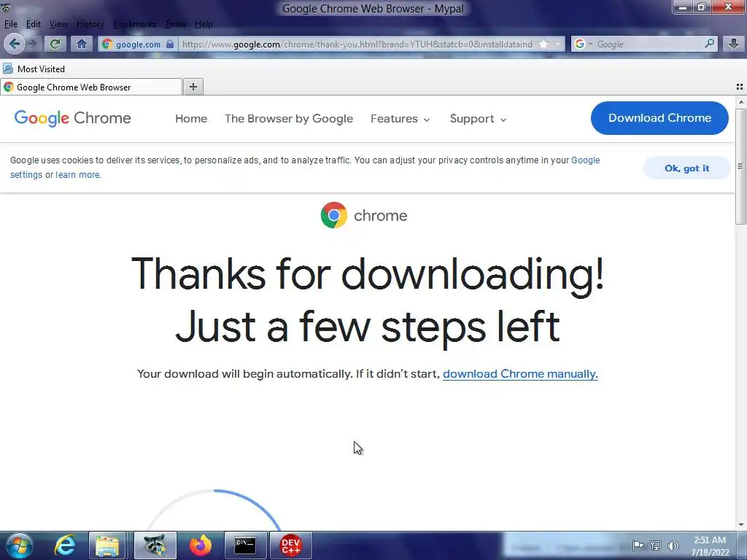This screenshot has height=560, width=747.
Task: Open the History menu
Action: click(x=90, y=24)
